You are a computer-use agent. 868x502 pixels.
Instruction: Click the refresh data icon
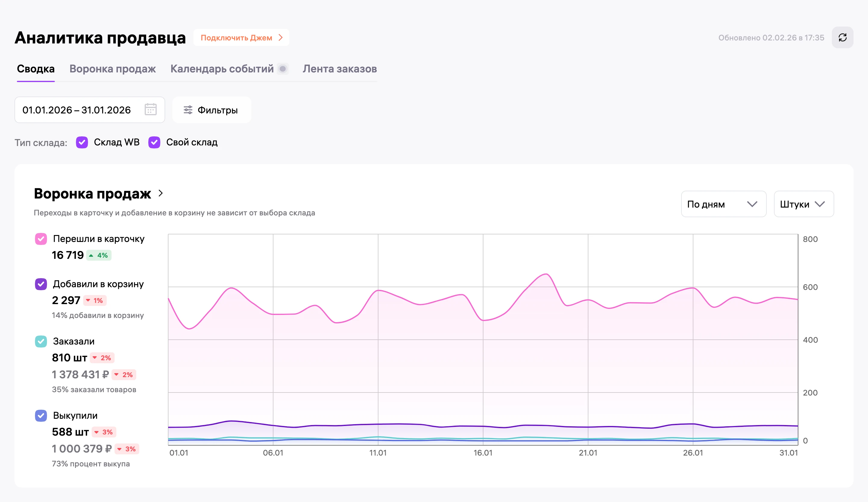[x=842, y=38]
